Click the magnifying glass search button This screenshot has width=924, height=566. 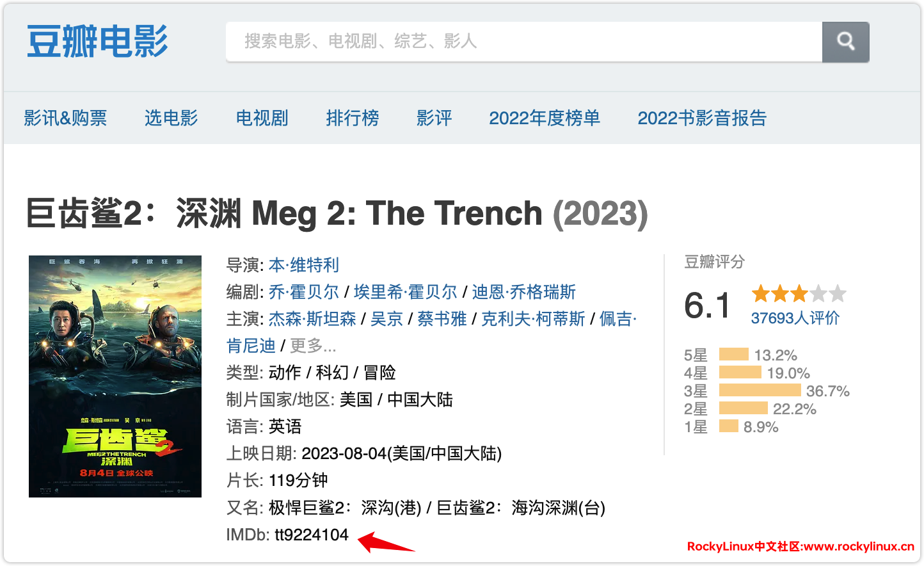[x=845, y=42]
